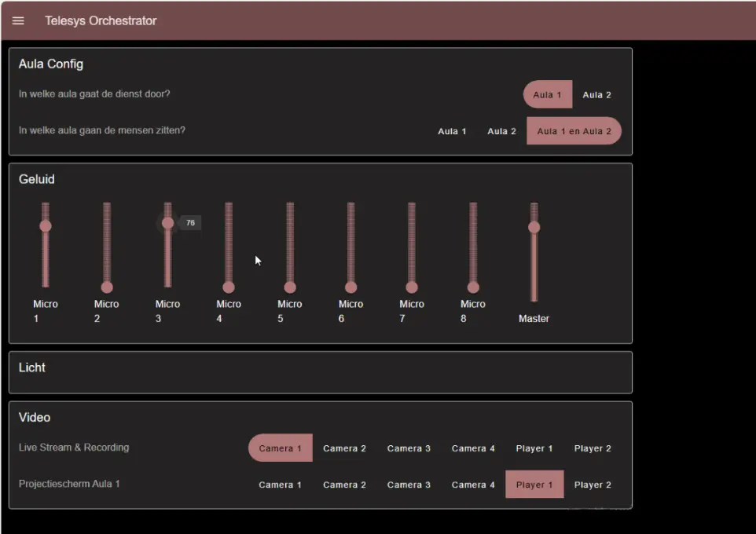756x534 pixels.
Task: Choose Aula 1 en Aula 2 seating option
Action: (x=574, y=131)
